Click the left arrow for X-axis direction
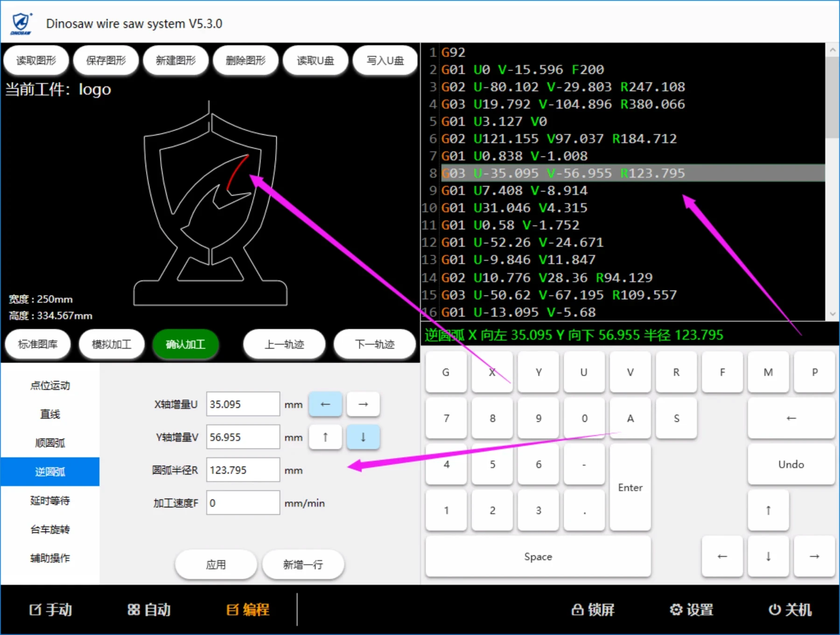840x635 pixels. click(x=325, y=404)
